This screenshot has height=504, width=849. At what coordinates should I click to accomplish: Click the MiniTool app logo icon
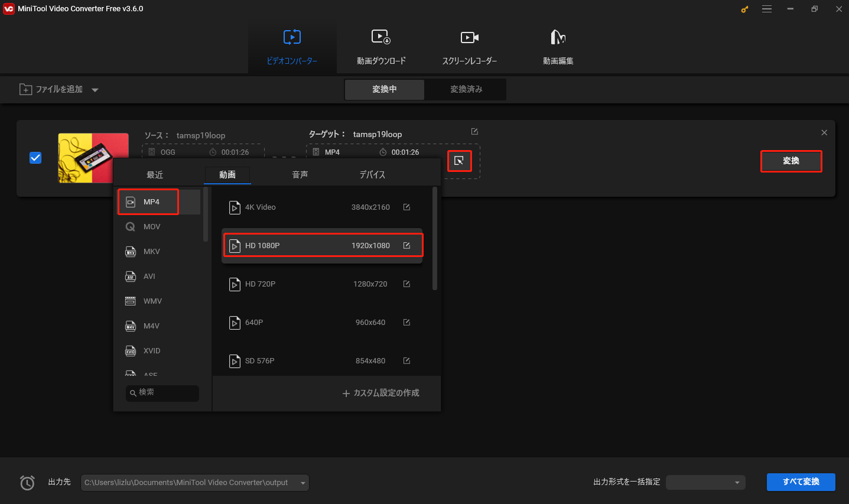8,9
